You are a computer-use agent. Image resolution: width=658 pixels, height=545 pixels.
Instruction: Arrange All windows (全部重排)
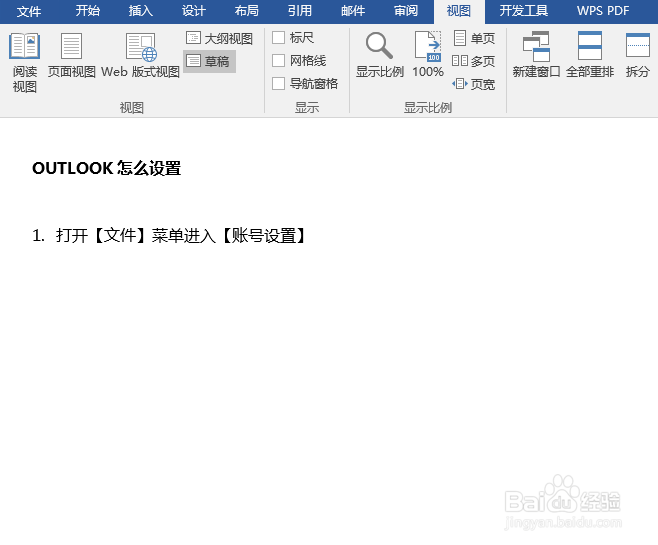(x=590, y=55)
